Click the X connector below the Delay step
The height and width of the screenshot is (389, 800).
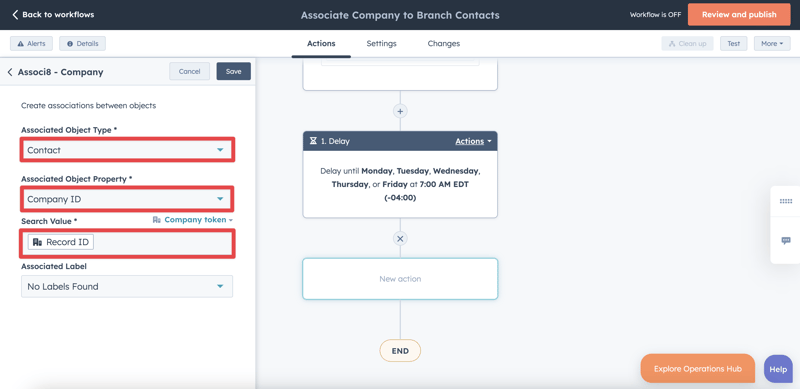400,238
